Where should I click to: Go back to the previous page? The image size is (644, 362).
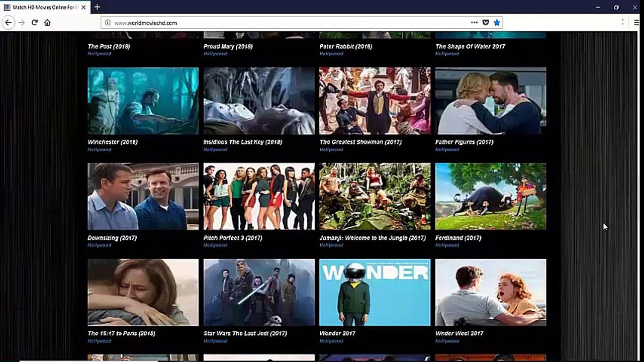tap(8, 23)
